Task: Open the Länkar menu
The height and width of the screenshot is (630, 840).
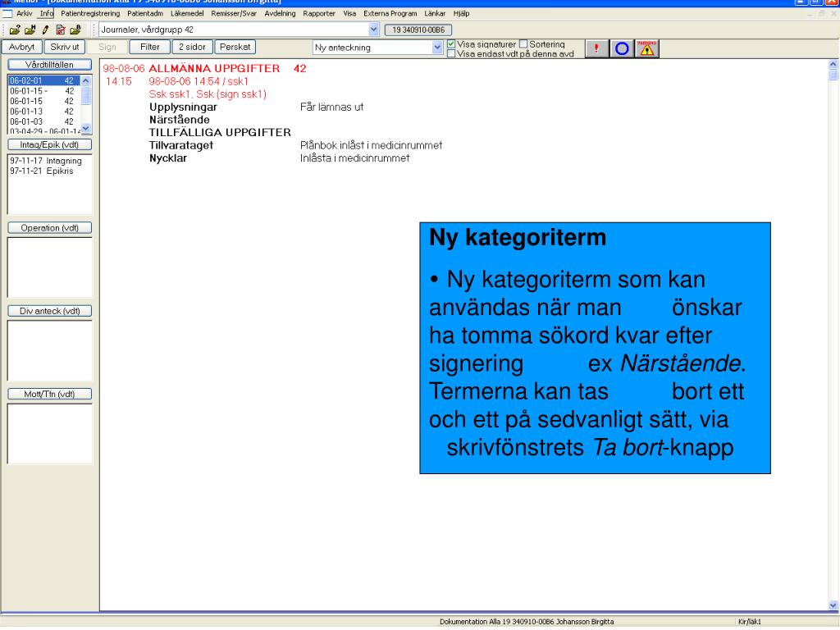Action: pyautogui.click(x=435, y=13)
